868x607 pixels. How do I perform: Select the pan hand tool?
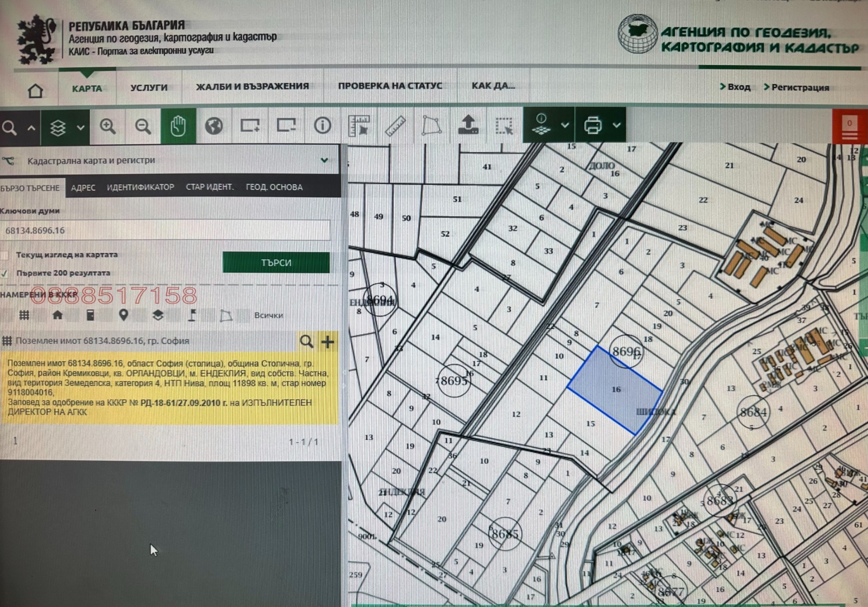pyautogui.click(x=178, y=126)
